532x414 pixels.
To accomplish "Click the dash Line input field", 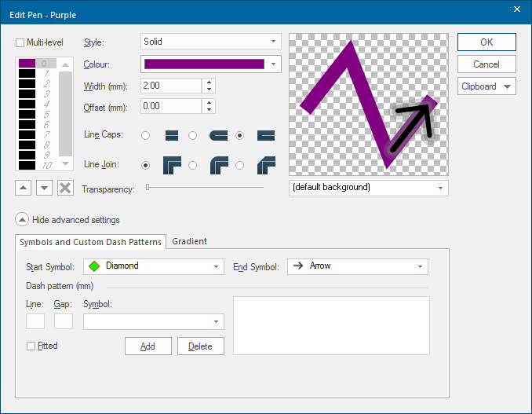I will 35,321.
